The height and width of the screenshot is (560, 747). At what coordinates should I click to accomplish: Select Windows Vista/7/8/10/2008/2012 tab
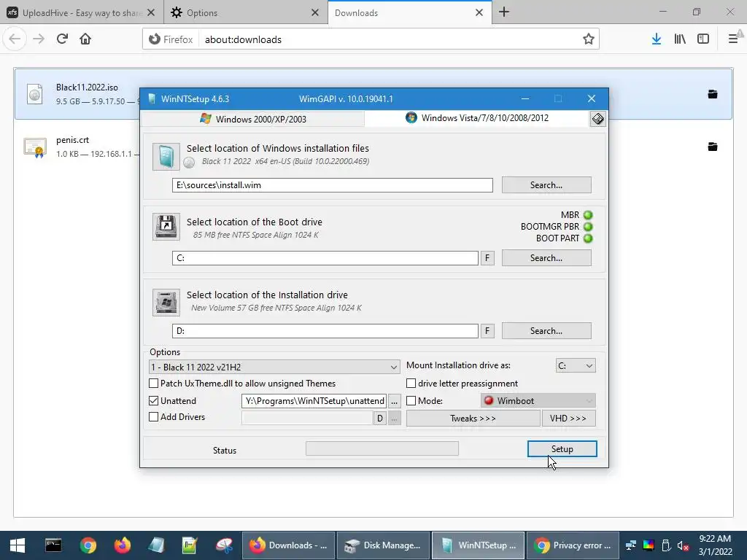477,118
